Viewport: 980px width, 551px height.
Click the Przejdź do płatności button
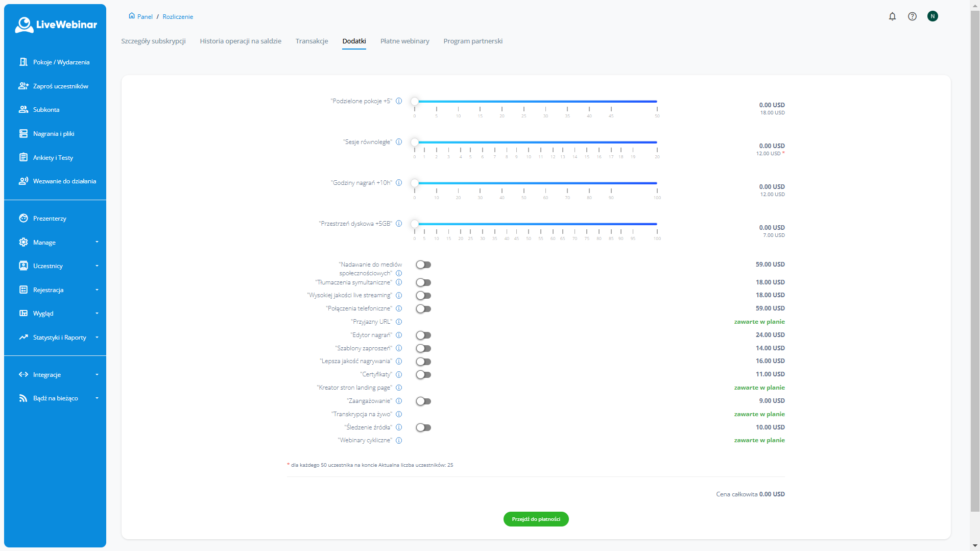point(536,519)
